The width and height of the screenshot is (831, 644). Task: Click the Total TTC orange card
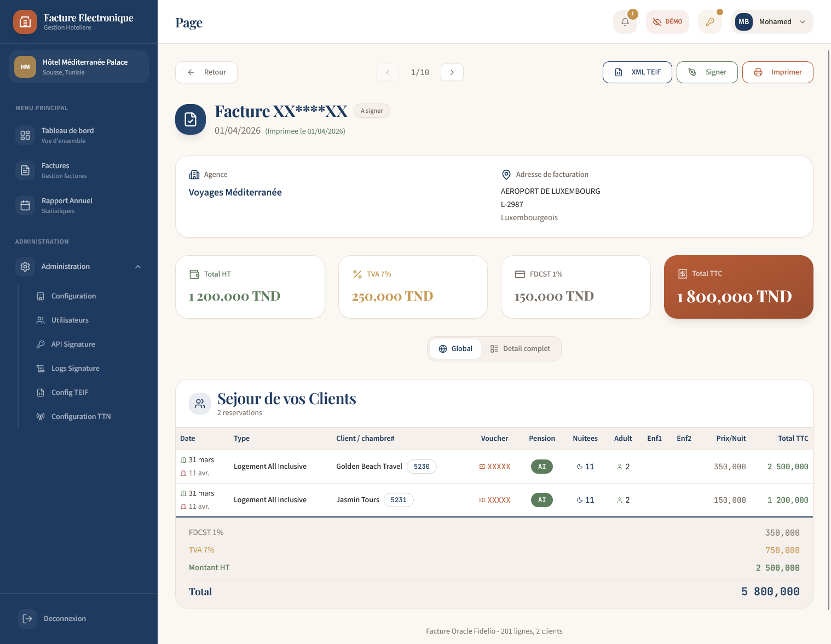738,287
